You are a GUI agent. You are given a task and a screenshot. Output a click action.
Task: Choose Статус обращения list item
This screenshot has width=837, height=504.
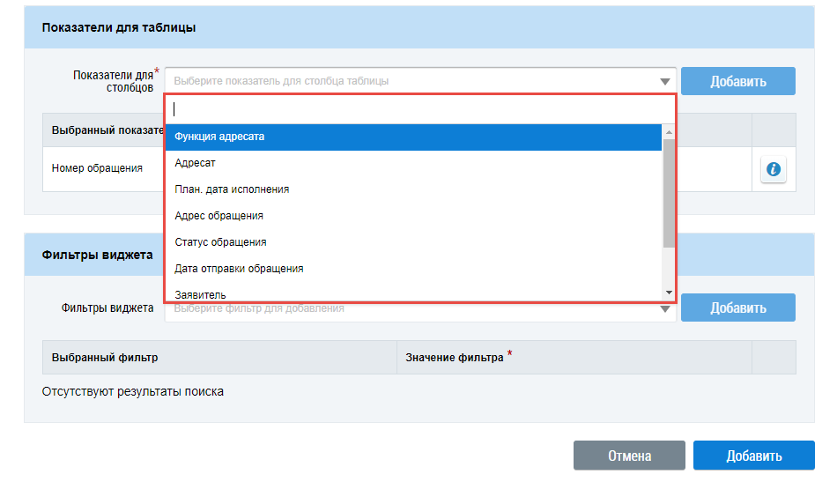[x=413, y=242]
